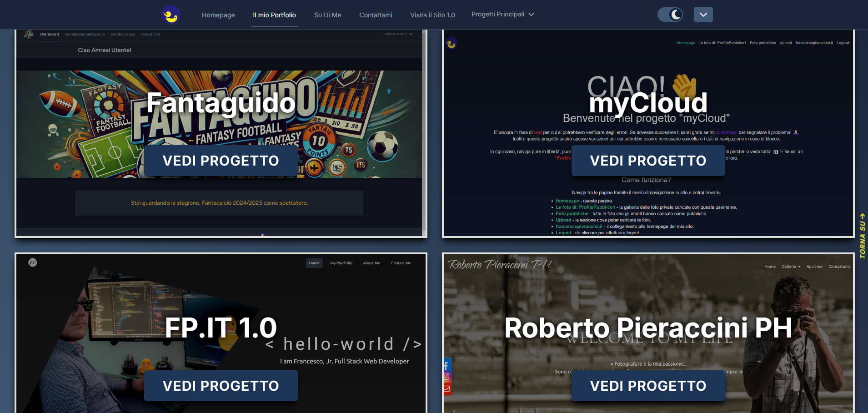Click Homepage in myCloud preview navbar
This screenshot has width=868, height=413.
[685, 43]
